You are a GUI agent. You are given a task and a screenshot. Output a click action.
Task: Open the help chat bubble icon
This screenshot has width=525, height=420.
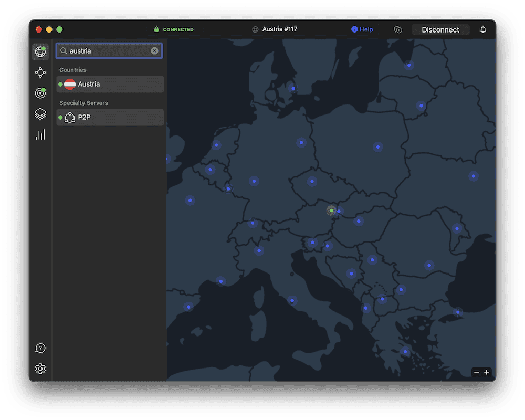[40, 348]
